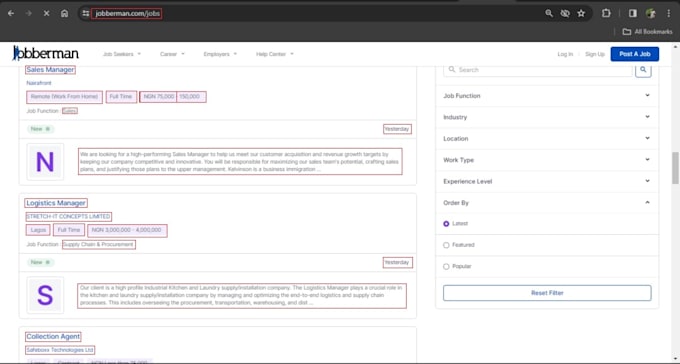The image size is (680, 364).
Task: Open the Job Seekers dropdown menu
Action: 122,54
